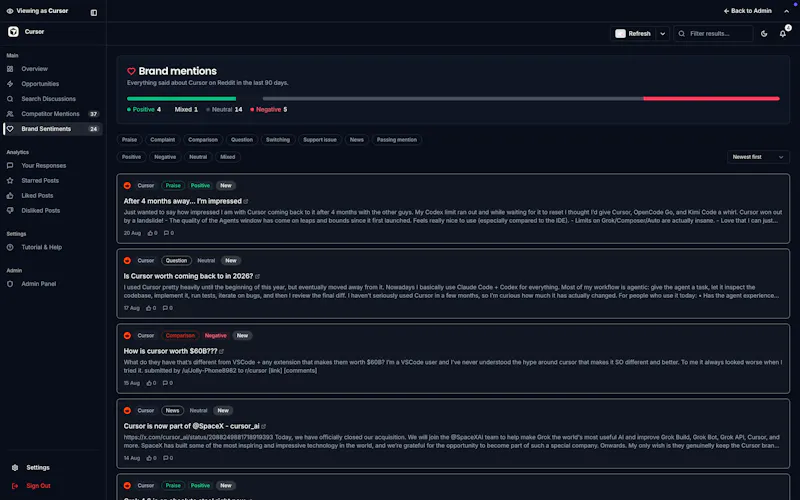
Task: Click the Reddit icon on the 'How is cursor worth $60B' card
Action: point(128,336)
